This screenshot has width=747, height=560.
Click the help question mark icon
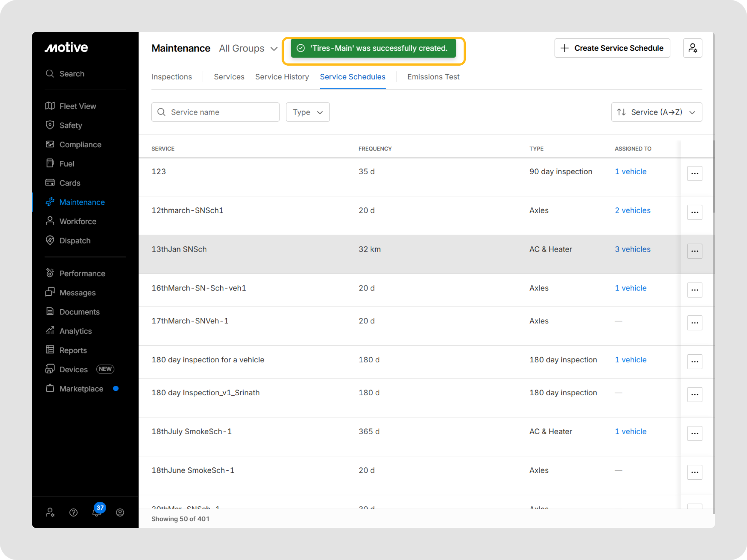pyautogui.click(x=73, y=513)
